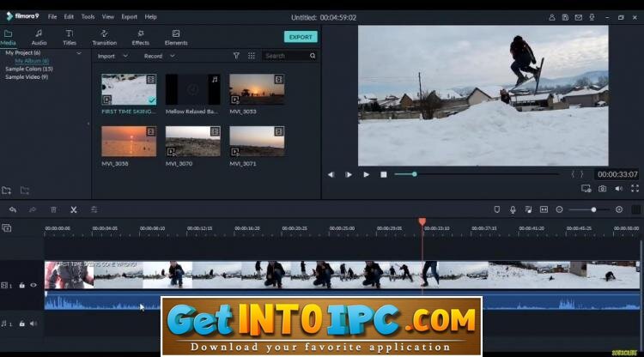Stop the preview playback

[x=384, y=174]
